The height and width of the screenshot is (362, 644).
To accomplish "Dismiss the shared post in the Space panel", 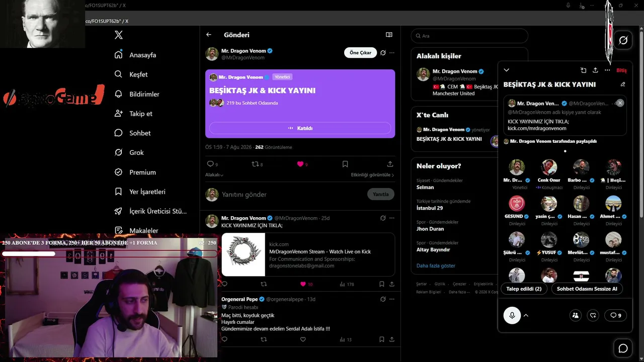I will click(620, 103).
